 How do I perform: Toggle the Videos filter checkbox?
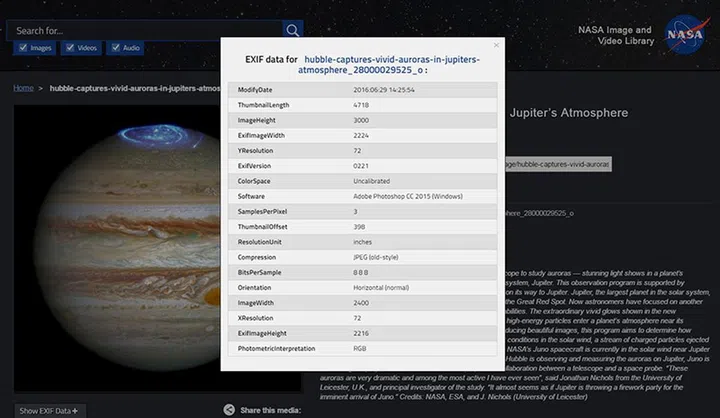pos(69,47)
